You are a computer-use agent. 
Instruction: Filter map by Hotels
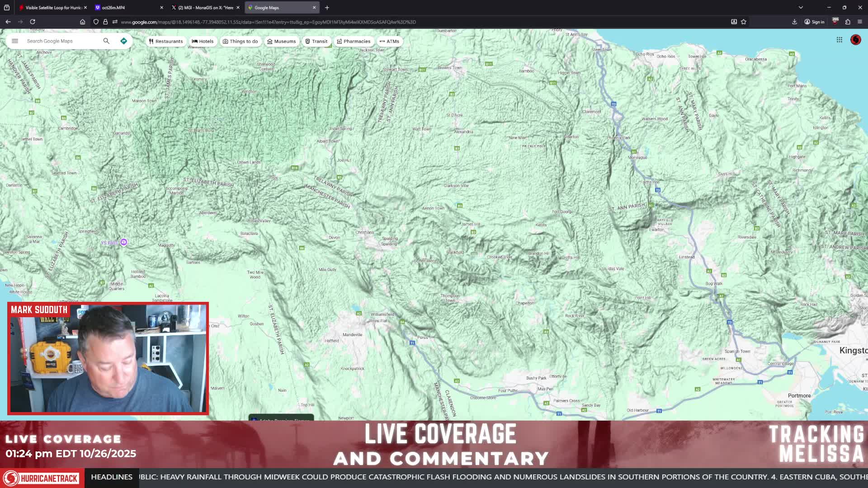[x=203, y=41]
